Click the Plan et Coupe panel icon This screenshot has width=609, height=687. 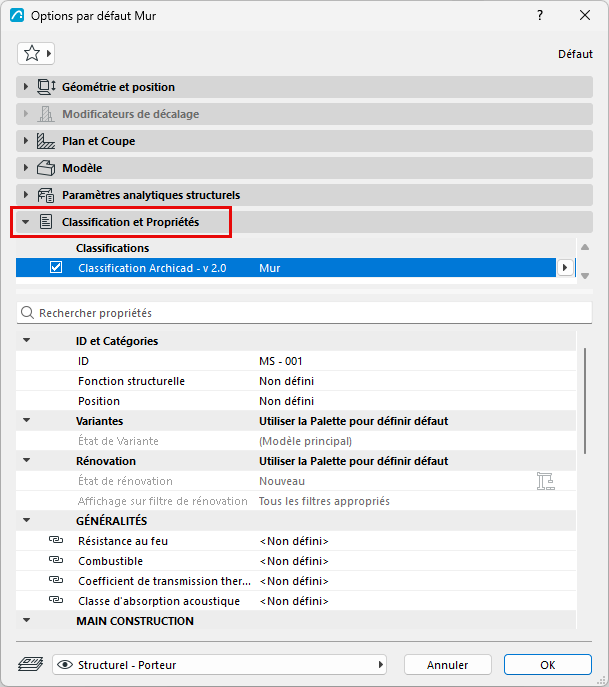click(46, 141)
